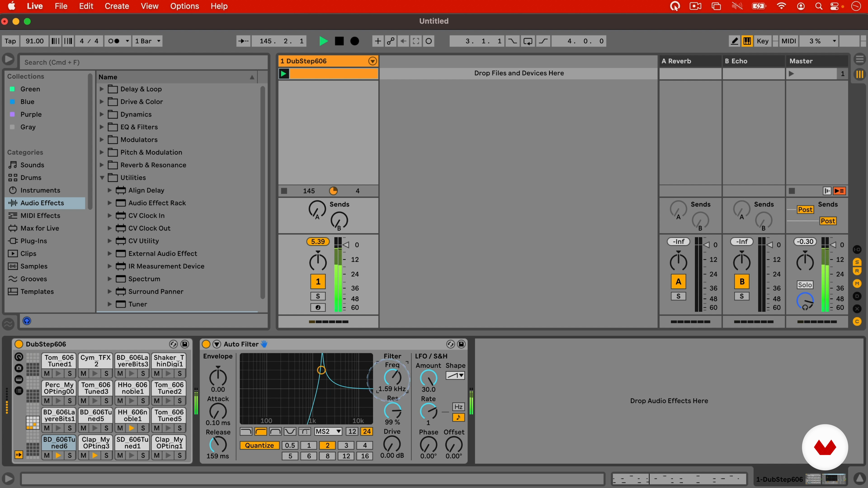The width and height of the screenshot is (868, 488).
Task: Toggle the arrangement loop switch
Action: click(x=528, y=41)
